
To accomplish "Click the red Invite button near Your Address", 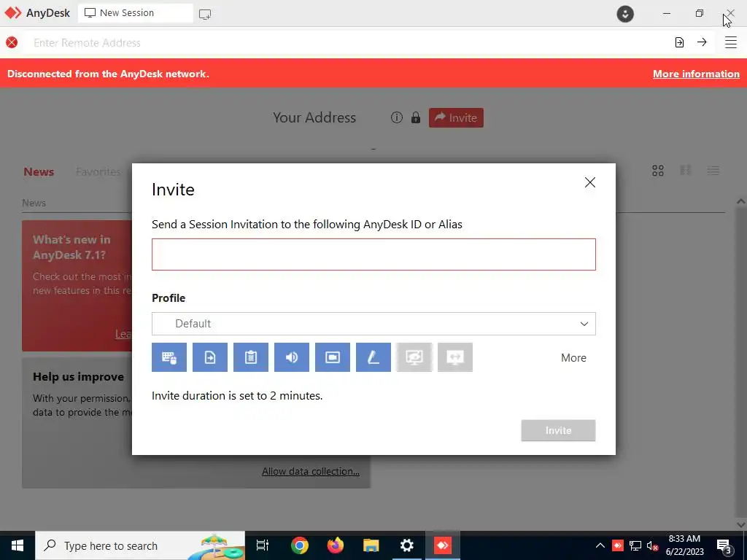I will pyautogui.click(x=456, y=117).
